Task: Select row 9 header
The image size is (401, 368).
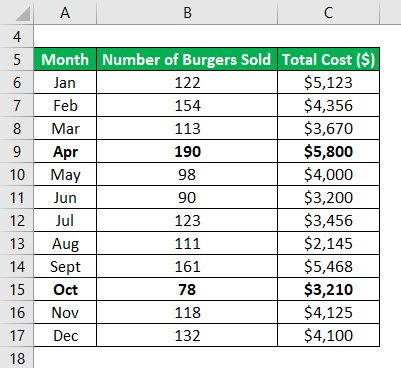Action: click(x=17, y=151)
